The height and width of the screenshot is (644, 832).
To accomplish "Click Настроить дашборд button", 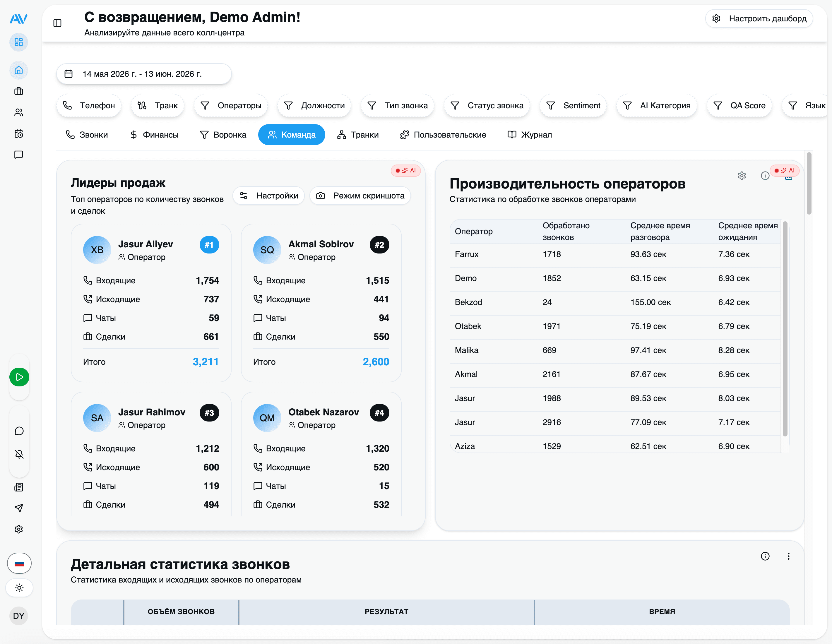I will (759, 19).
